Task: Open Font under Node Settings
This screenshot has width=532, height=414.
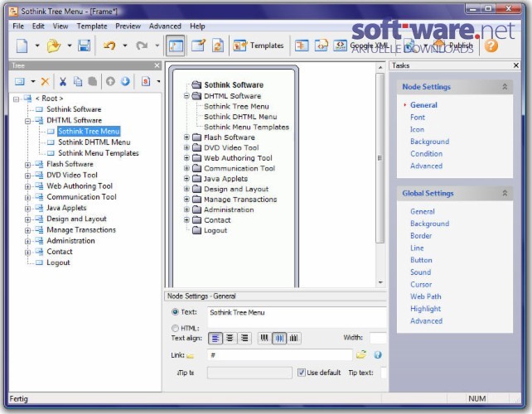Action: tap(418, 118)
